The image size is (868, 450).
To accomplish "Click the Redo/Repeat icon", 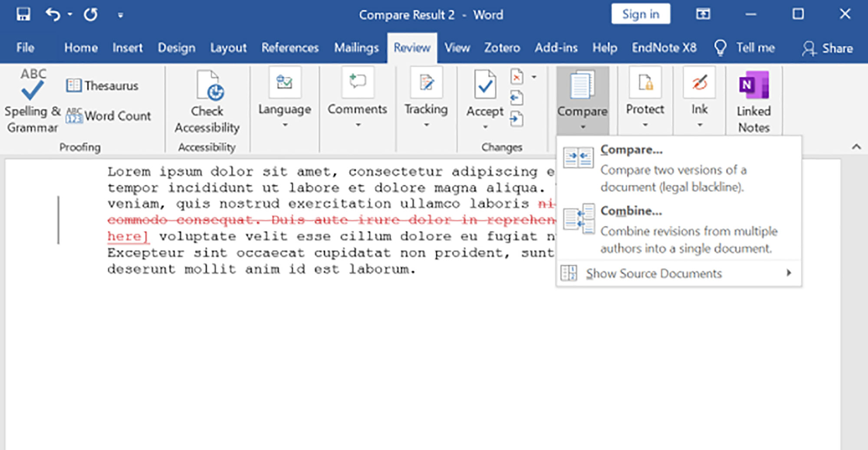I will pyautogui.click(x=91, y=15).
